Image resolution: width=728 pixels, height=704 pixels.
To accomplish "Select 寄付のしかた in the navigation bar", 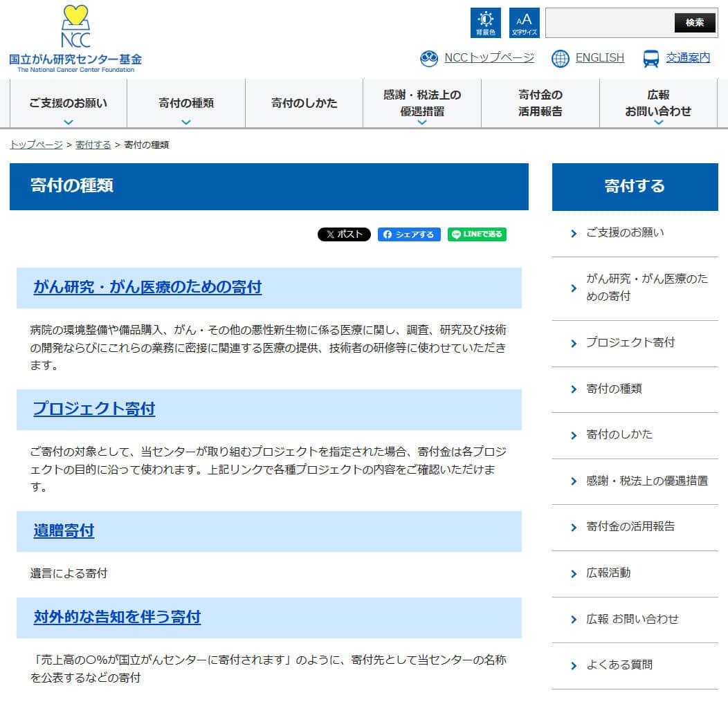I will 303,102.
